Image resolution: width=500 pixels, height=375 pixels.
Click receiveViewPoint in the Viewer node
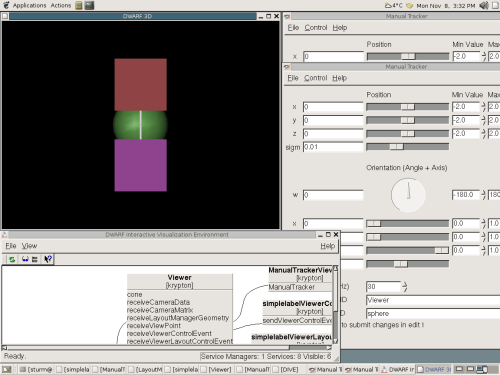154,326
